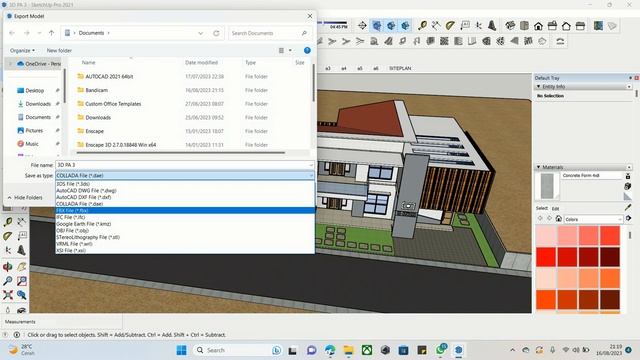640x360 pixels.
Task: Sort files by Name column header
Action: [89, 62]
